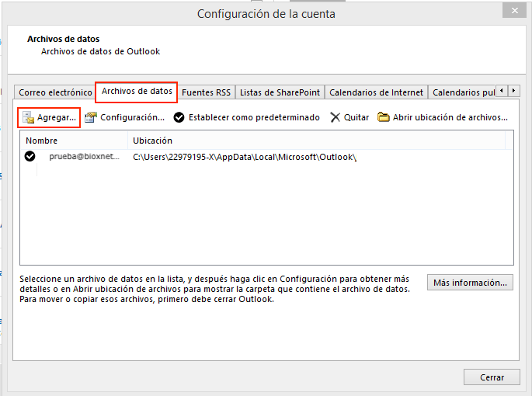Click the Cerrar button
Screen dimensions: 532x396
click(492, 377)
